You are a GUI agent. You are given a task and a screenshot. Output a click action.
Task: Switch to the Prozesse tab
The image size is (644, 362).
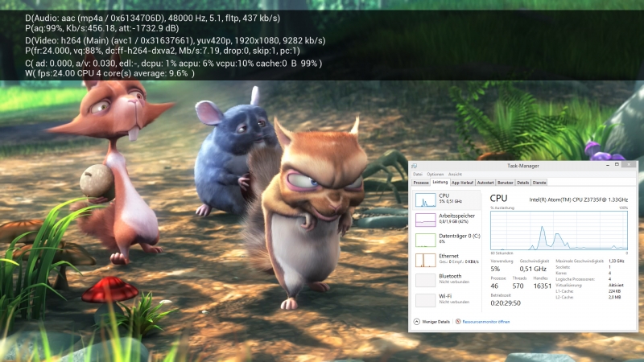(x=421, y=183)
